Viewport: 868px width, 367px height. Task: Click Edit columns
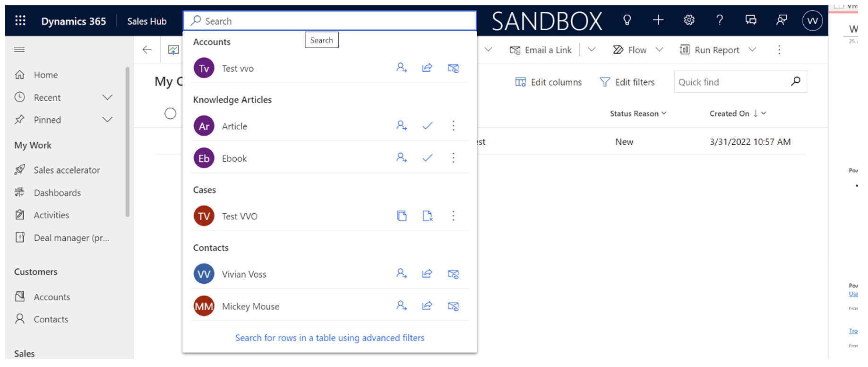coord(548,82)
